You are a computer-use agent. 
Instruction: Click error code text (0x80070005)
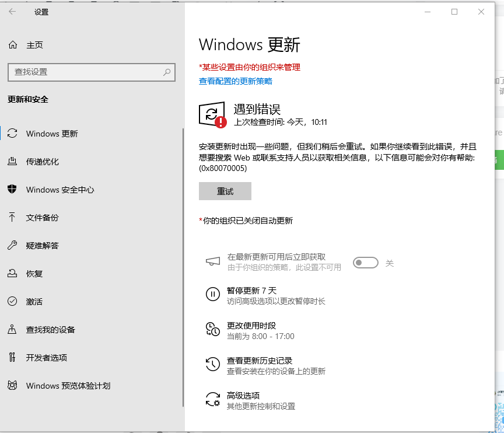click(x=223, y=169)
